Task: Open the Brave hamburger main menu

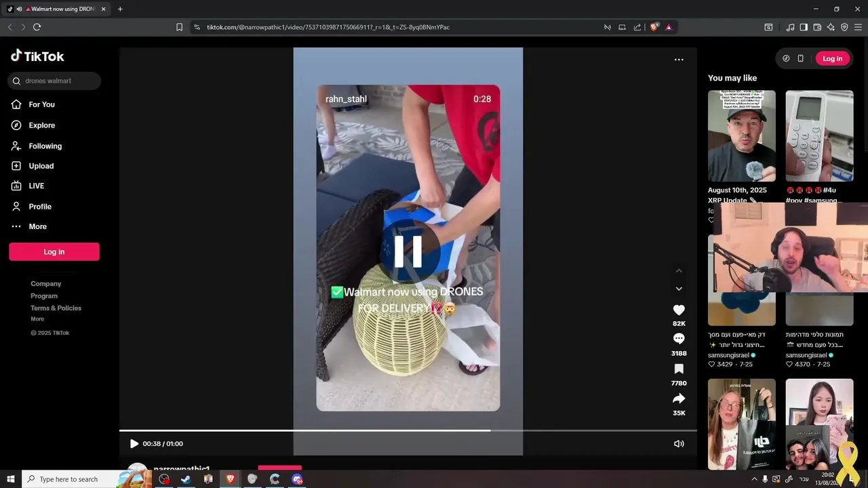Action: click(858, 27)
